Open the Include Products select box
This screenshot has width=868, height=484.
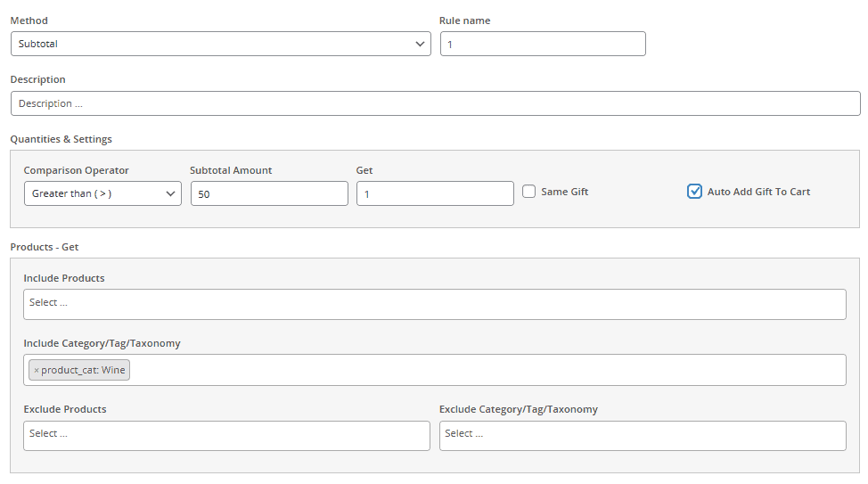(434, 304)
